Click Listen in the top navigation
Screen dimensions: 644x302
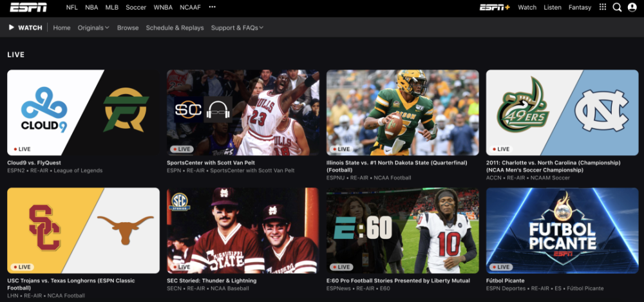point(553,7)
